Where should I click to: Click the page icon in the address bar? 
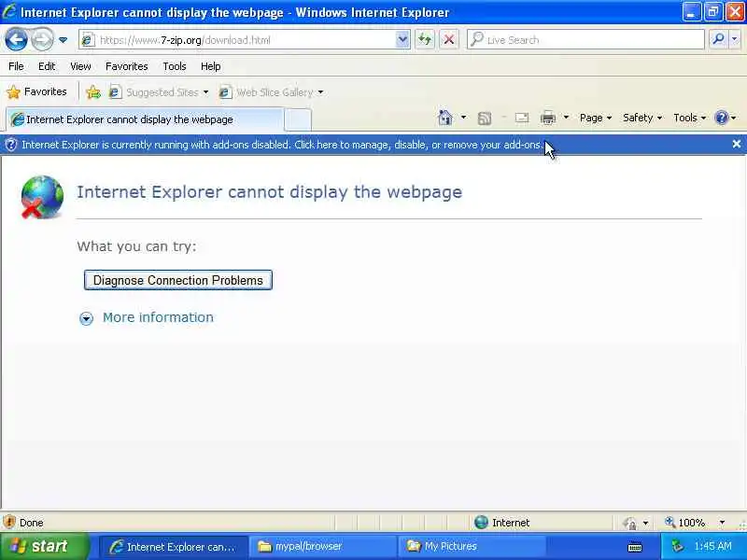[87, 40]
